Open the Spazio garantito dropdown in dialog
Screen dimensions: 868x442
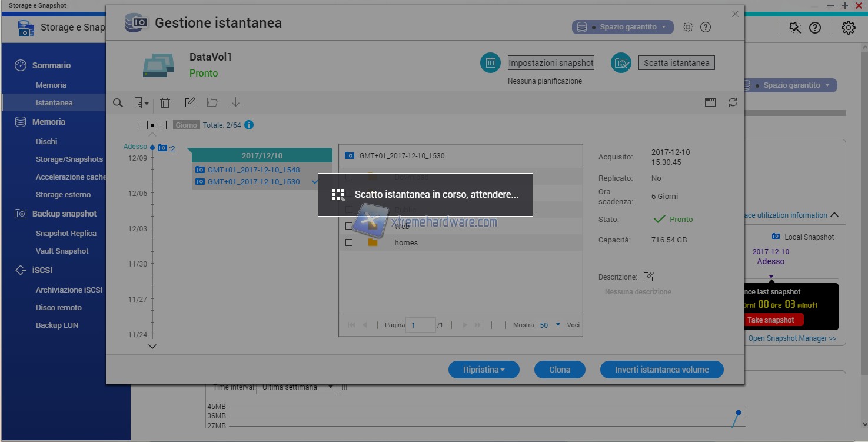[623, 27]
